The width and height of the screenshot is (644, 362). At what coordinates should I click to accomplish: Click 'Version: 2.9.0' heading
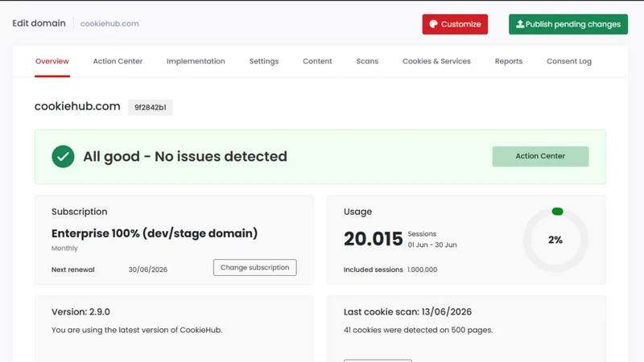pyautogui.click(x=80, y=312)
